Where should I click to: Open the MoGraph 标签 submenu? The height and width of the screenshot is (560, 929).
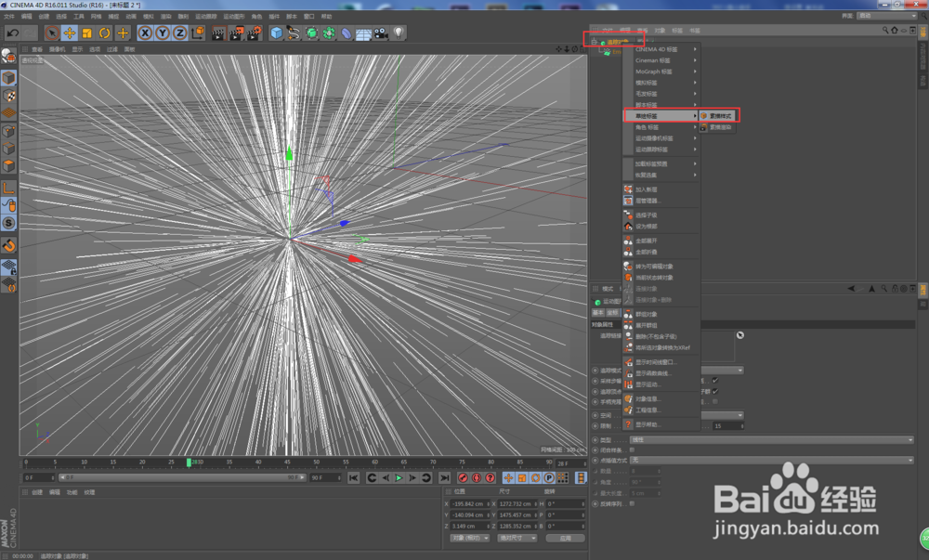(x=661, y=72)
